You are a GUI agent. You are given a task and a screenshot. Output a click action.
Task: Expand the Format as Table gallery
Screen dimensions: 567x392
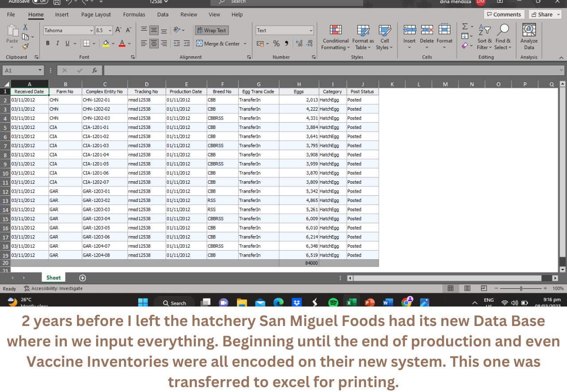(x=363, y=37)
